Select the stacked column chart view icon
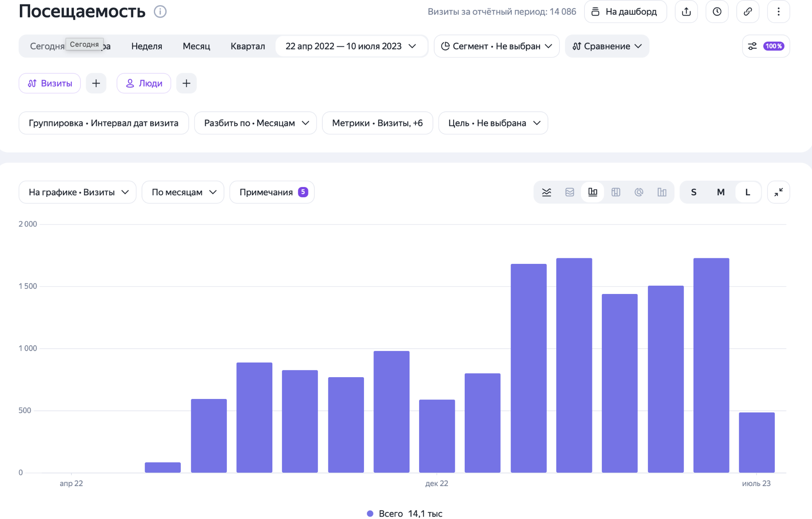Image resolution: width=812 pixels, height=519 pixels. [616, 192]
